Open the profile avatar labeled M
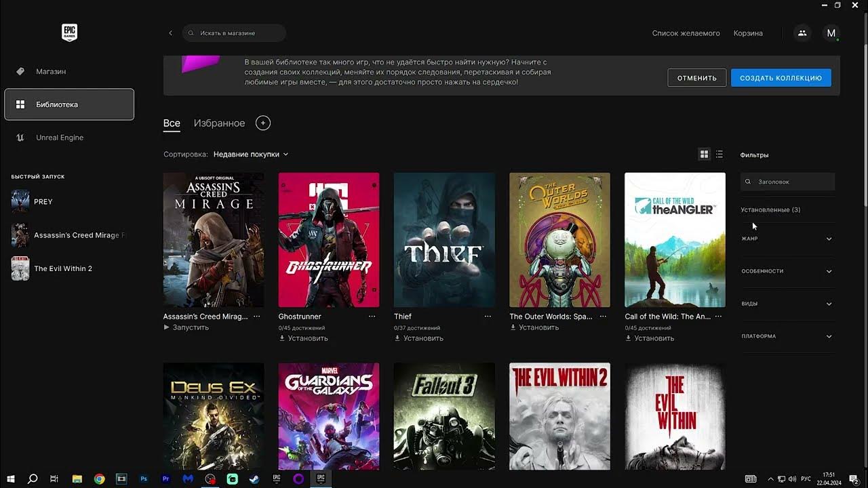The width and height of the screenshot is (868, 488). (x=831, y=33)
